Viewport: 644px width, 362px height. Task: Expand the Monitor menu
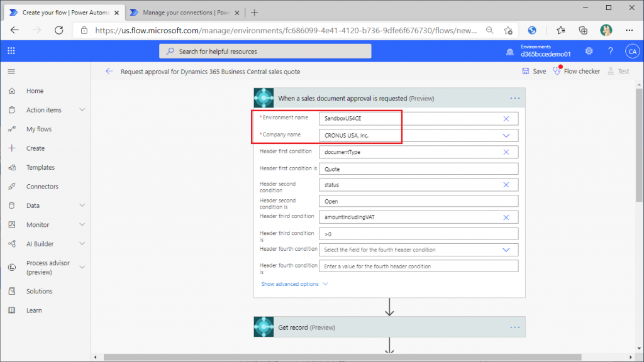click(82, 224)
